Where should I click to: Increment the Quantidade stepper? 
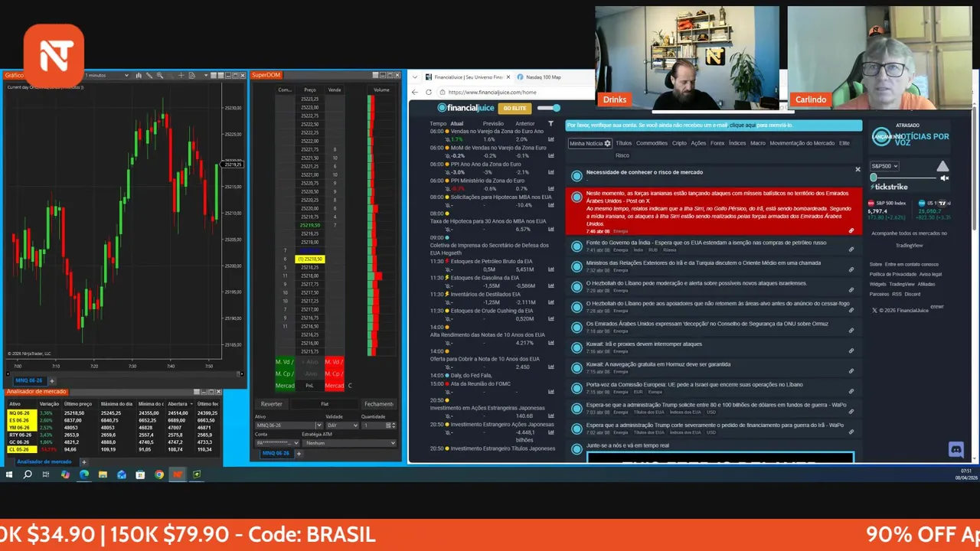(394, 423)
